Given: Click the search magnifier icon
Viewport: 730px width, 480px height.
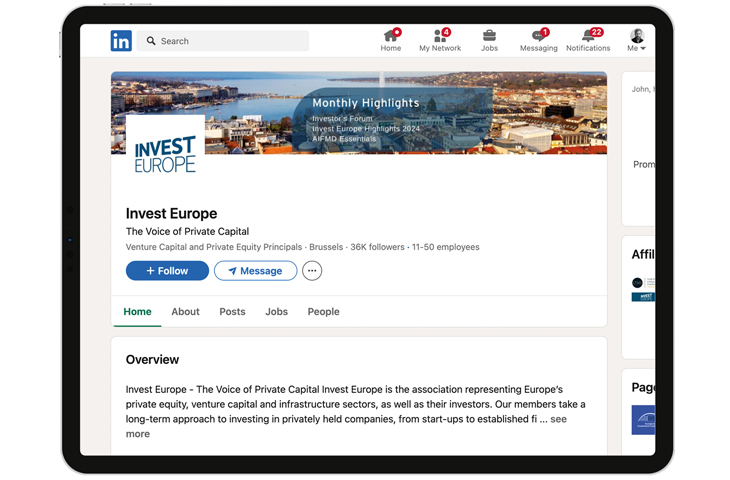Looking at the screenshot, I should pos(151,41).
